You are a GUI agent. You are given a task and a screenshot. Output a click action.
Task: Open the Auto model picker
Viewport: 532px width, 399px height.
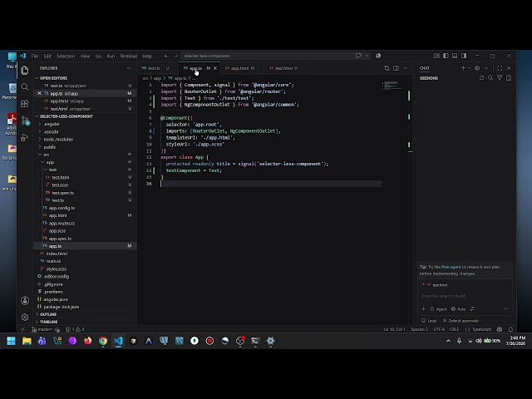click(x=458, y=308)
